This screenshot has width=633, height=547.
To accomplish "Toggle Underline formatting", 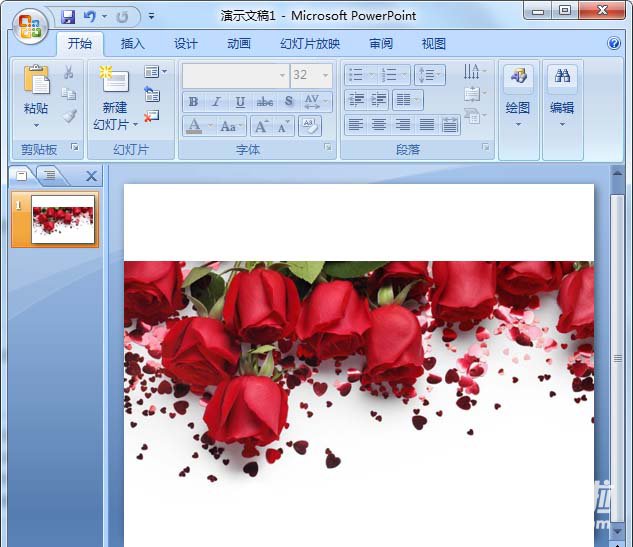I will 241,102.
